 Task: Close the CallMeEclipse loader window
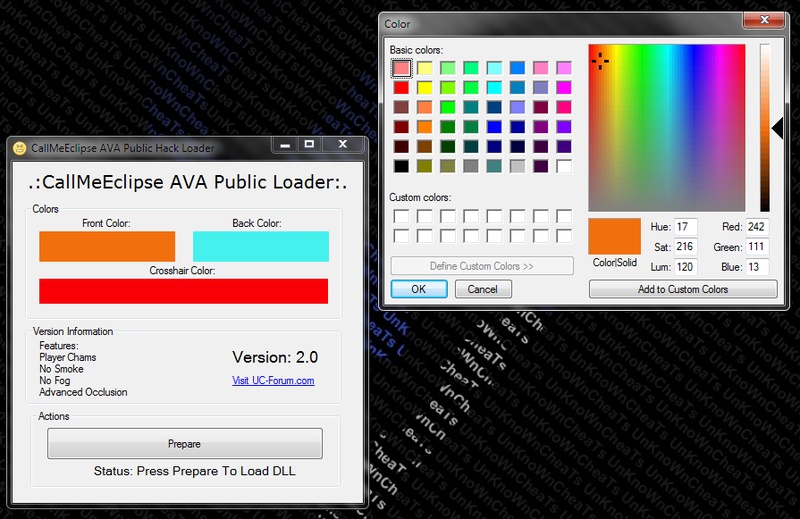tap(343, 145)
